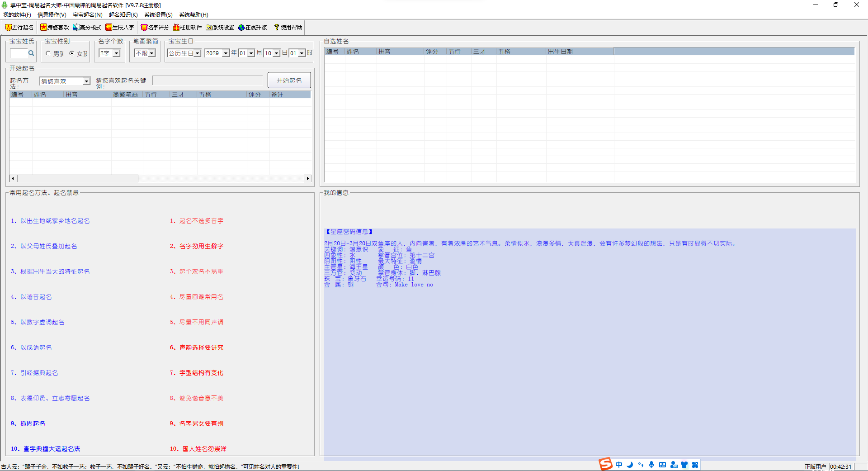Expand the 笔画繁简 dropdown
Screen dimensions: 868x471
152,53
